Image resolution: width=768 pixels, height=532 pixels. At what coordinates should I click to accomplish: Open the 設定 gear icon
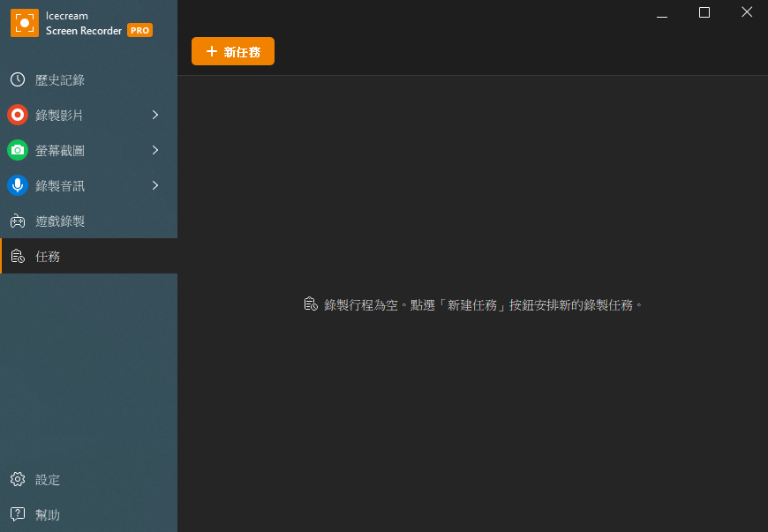pyautogui.click(x=18, y=479)
